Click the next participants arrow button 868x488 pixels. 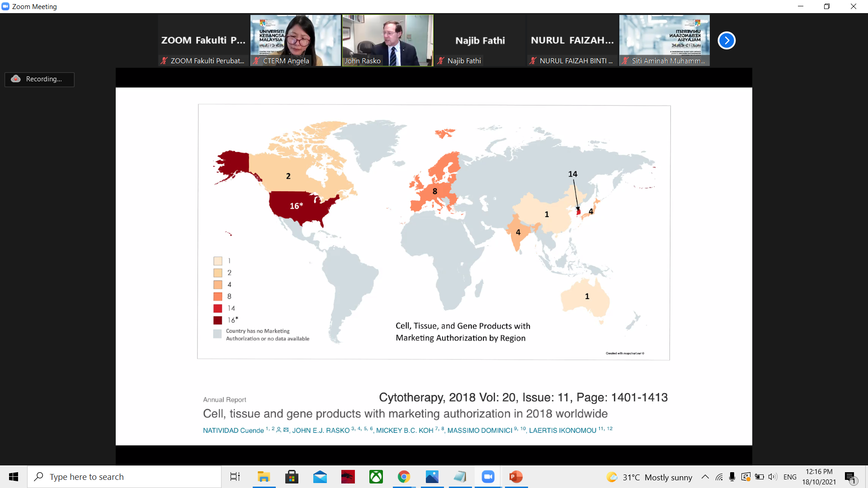pos(726,41)
